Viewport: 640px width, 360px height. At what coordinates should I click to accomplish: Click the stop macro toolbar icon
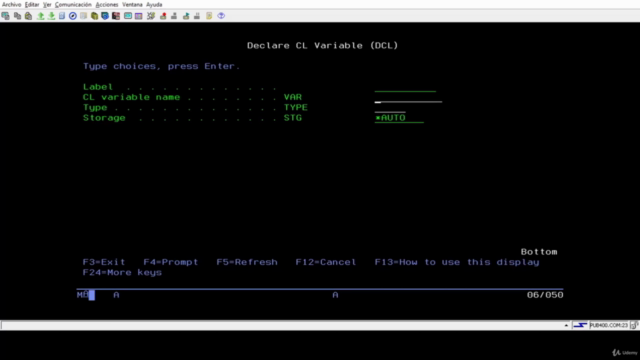click(174, 16)
